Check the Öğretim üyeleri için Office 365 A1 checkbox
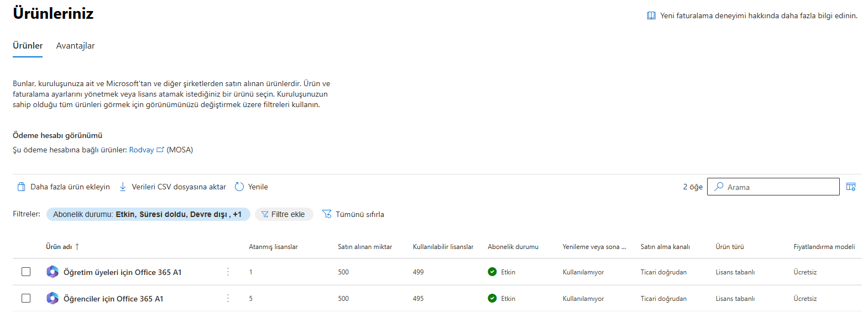 pos(26,272)
